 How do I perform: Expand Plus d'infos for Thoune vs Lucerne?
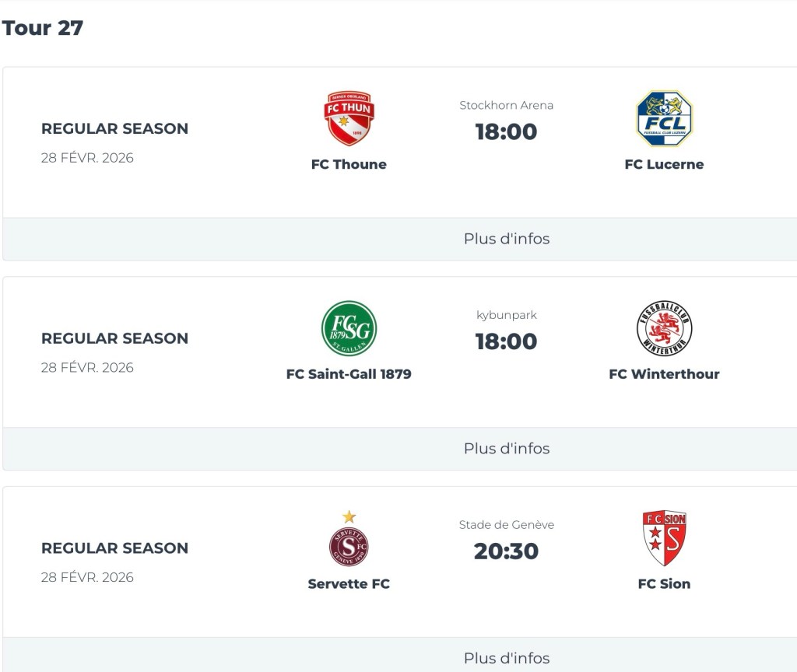coord(507,239)
